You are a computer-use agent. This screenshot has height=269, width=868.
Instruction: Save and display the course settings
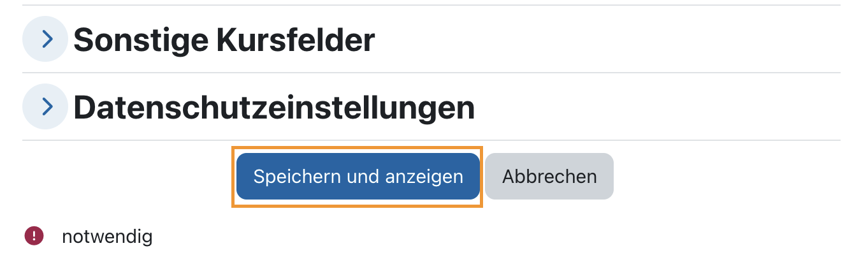[358, 177]
